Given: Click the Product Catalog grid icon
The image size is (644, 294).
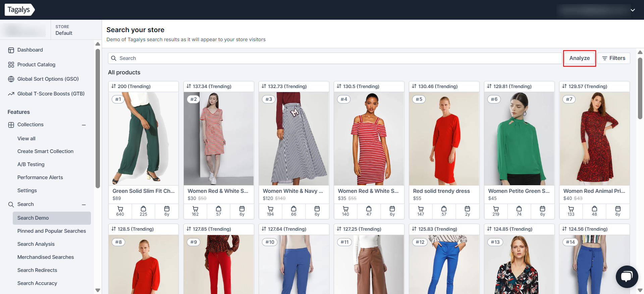Looking at the screenshot, I should [x=11, y=65].
